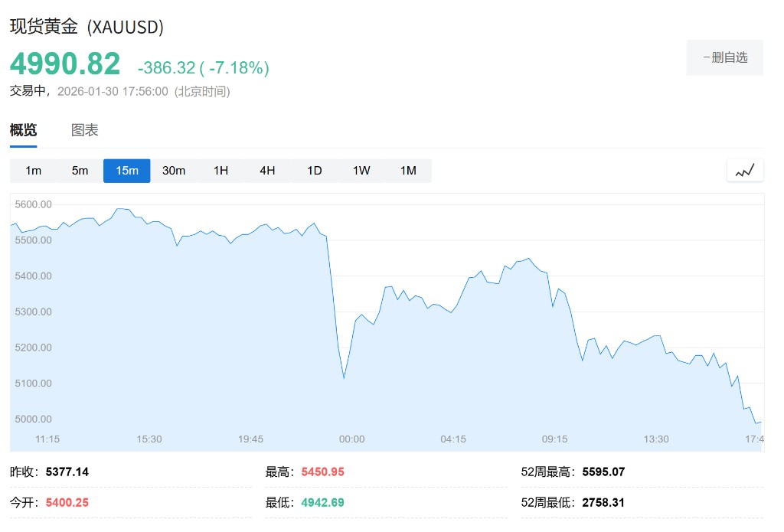Click the 今开 value 5400.25
Viewport: 784px width, 532px height.
pos(67,502)
